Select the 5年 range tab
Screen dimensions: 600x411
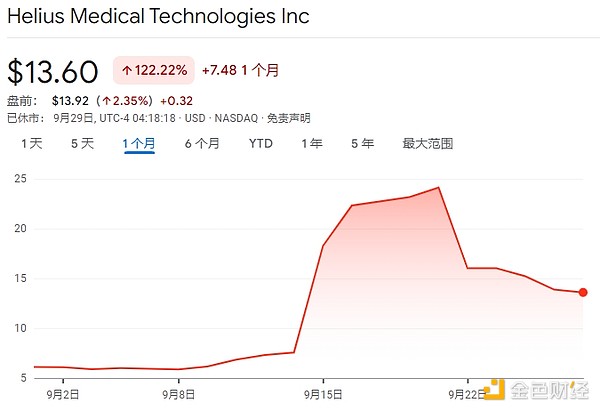click(362, 144)
